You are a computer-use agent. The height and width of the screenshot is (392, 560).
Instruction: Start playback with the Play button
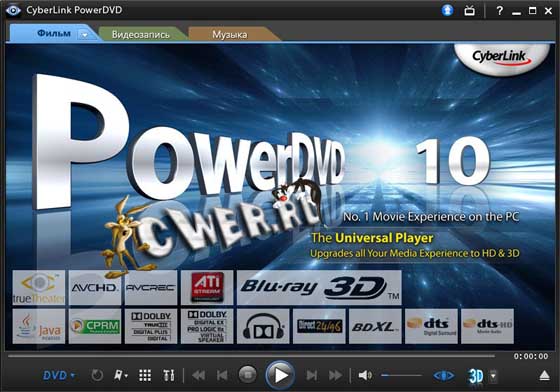(x=280, y=375)
